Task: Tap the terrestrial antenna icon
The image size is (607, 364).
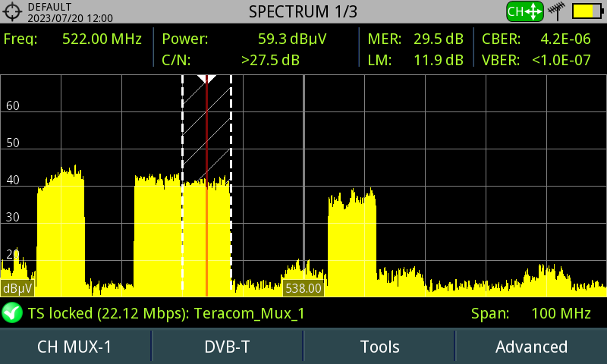Action: pyautogui.click(x=557, y=11)
